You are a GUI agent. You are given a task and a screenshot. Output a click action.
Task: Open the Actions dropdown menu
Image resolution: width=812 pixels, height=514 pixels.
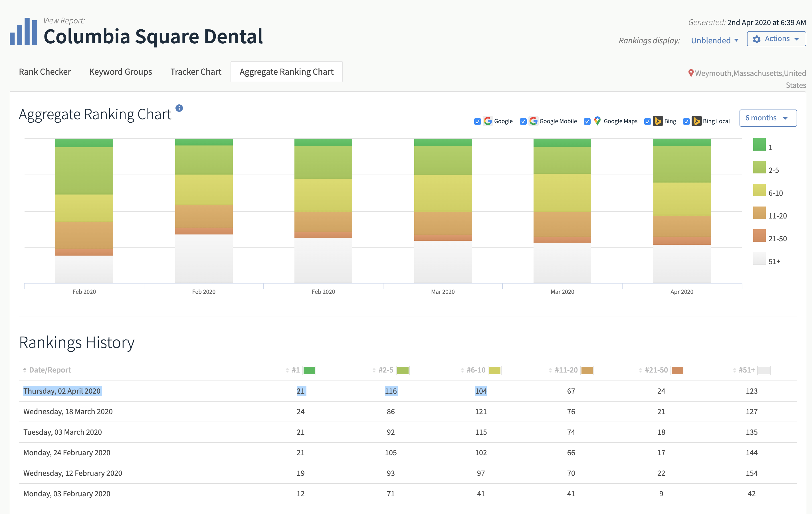click(776, 39)
